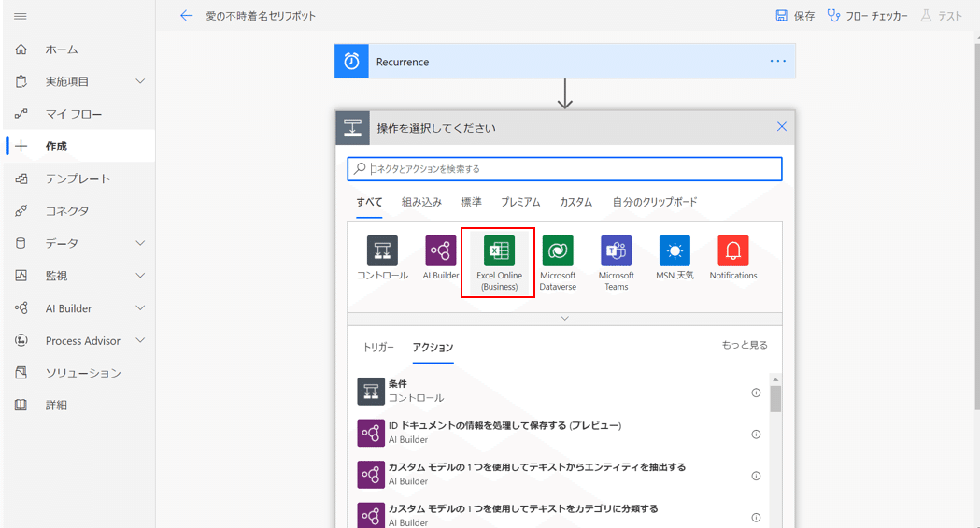
Task: Switch to the プレミアム tab
Action: pyautogui.click(x=520, y=202)
